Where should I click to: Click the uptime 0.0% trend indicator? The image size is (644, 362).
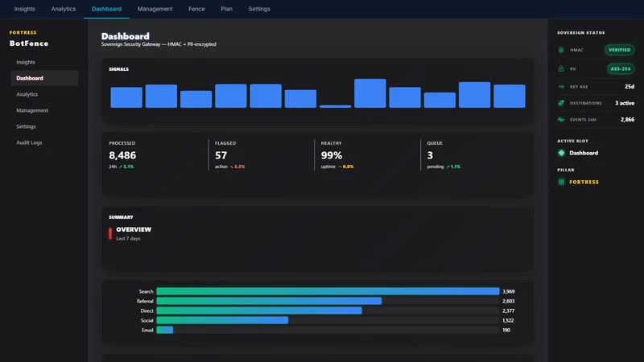click(x=346, y=167)
